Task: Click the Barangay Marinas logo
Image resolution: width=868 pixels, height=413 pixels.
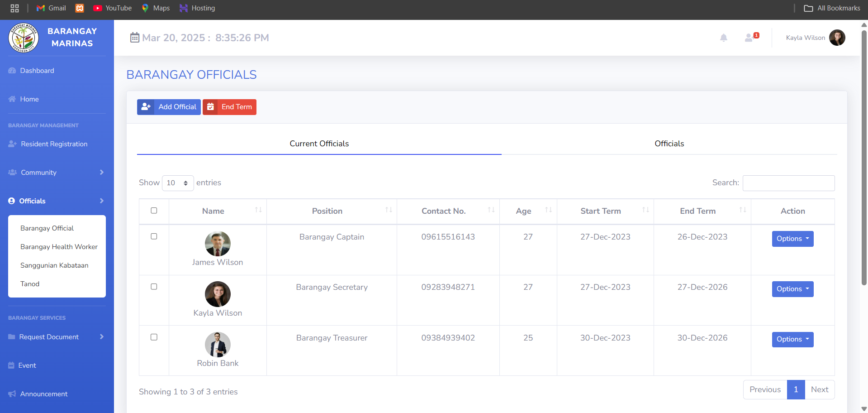Action: [24, 38]
